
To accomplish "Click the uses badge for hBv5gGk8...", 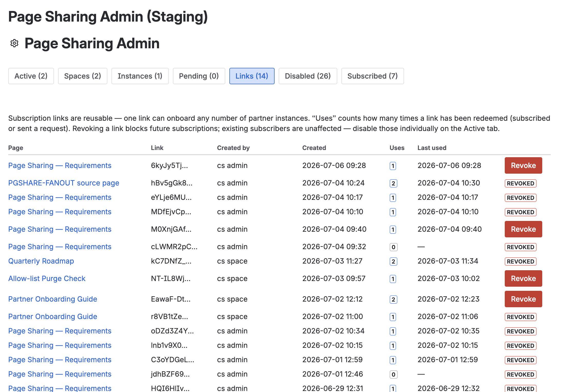I will (393, 183).
